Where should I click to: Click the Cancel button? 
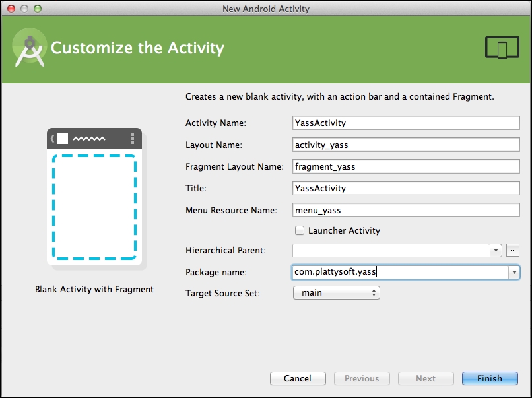298,378
